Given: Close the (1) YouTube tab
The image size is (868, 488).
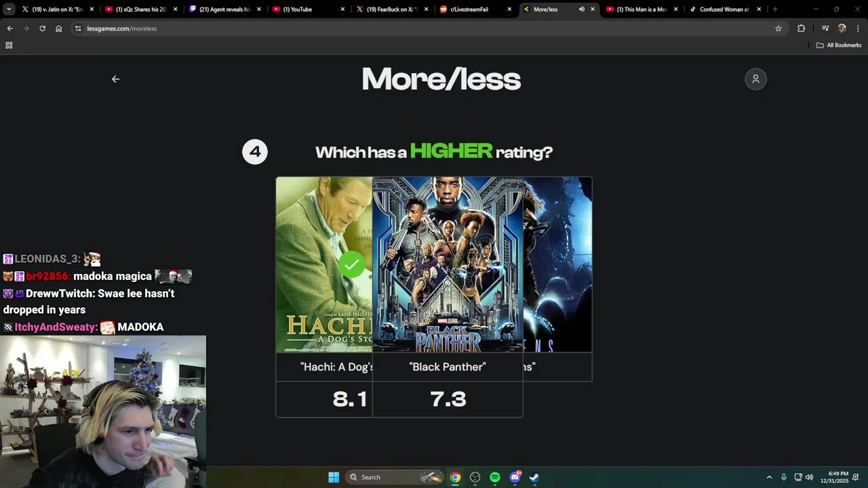Looking at the screenshot, I should (x=342, y=9).
